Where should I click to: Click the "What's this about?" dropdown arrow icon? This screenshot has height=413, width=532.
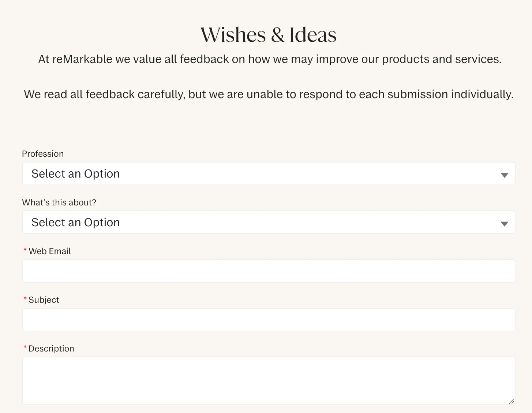tap(505, 223)
